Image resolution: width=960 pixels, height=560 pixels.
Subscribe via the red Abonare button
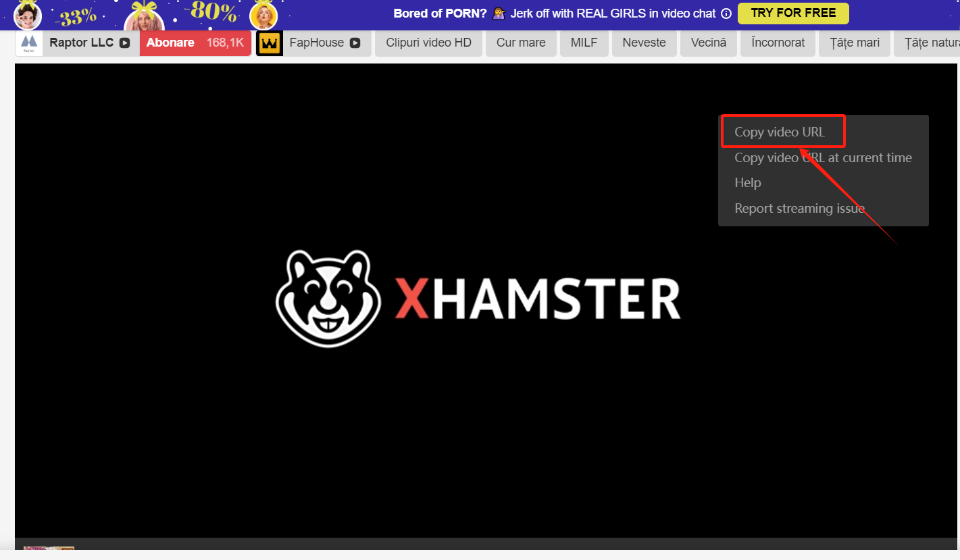(195, 42)
